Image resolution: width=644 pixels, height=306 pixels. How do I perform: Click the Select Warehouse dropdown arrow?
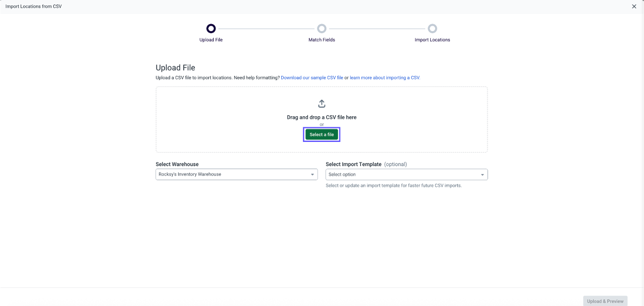point(312,175)
